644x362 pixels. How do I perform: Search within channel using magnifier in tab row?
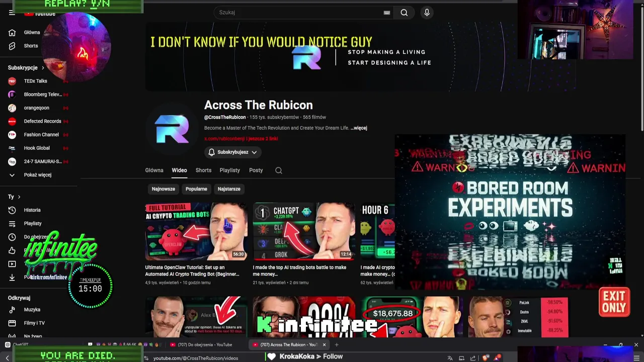(x=279, y=170)
